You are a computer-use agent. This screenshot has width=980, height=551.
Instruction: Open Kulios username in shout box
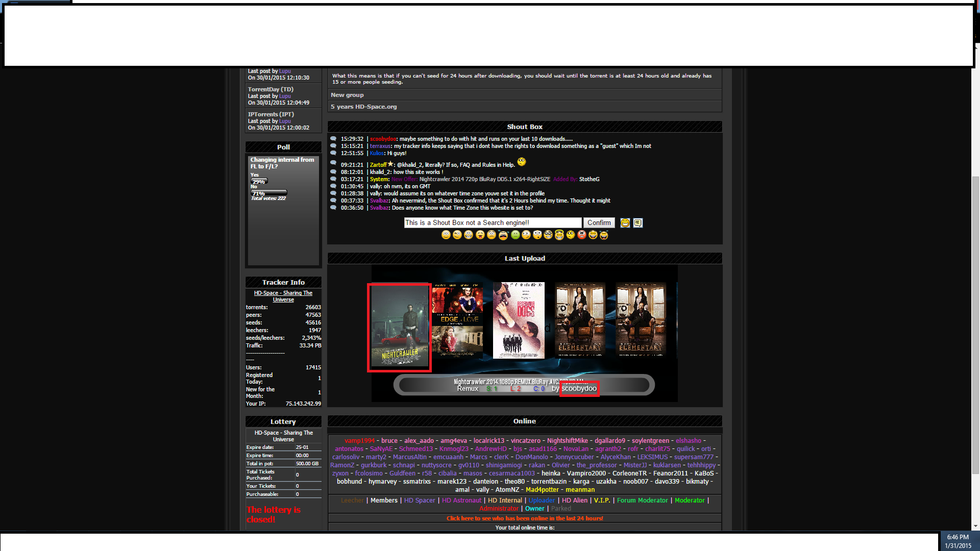[x=377, y=153]
